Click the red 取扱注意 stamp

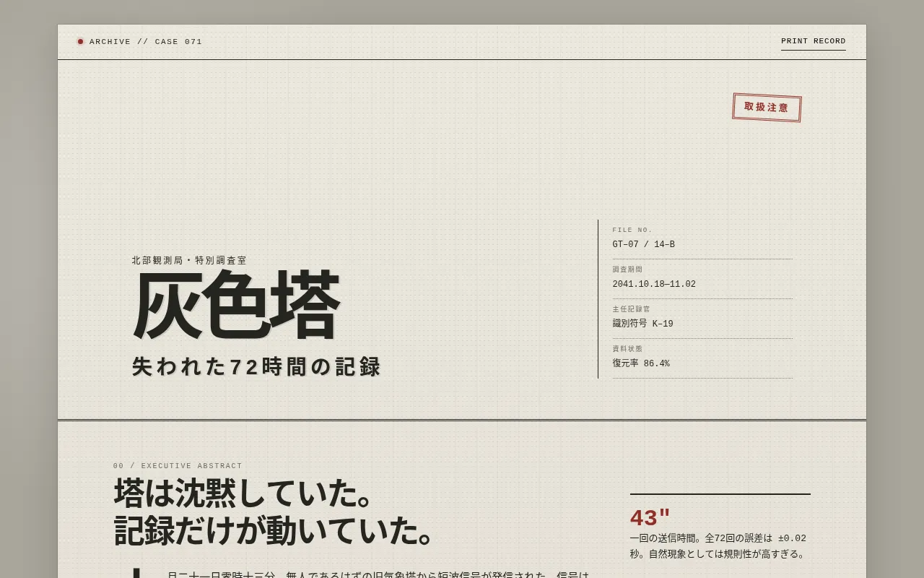click(767, 108)
